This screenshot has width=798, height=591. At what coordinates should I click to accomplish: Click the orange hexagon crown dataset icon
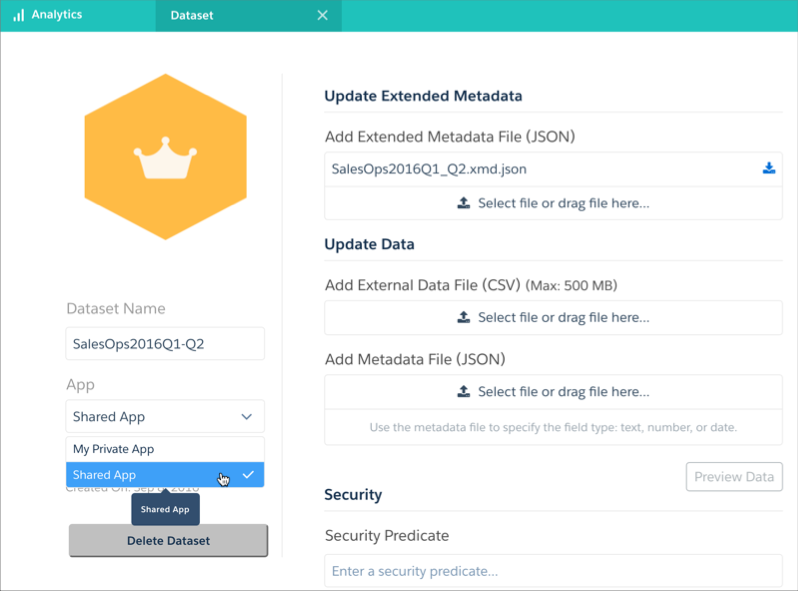165,157
